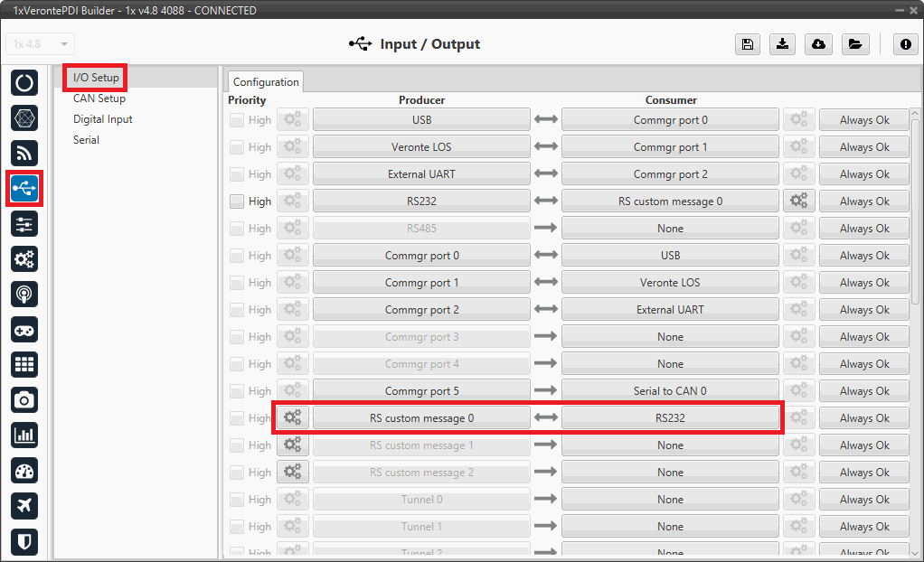Open the airplane icon in sidebar
Viewport: 924px width, 562px height.
coord(24,506)
